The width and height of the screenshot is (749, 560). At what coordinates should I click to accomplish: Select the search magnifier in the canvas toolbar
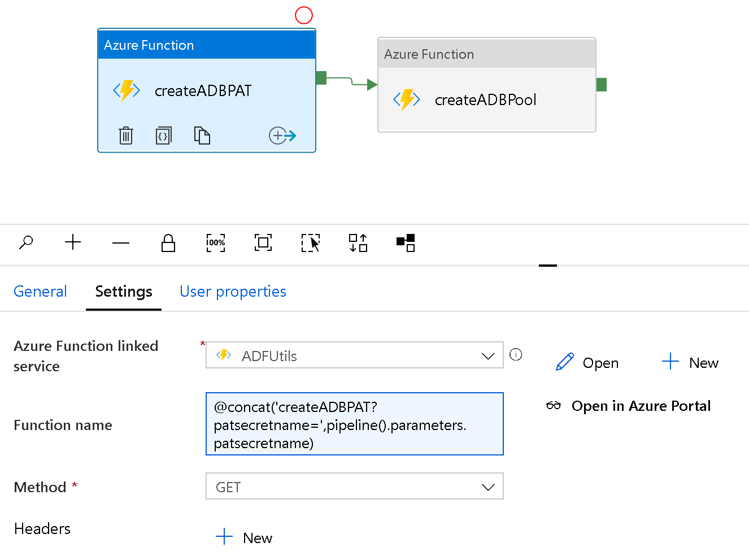pos(25,243)
